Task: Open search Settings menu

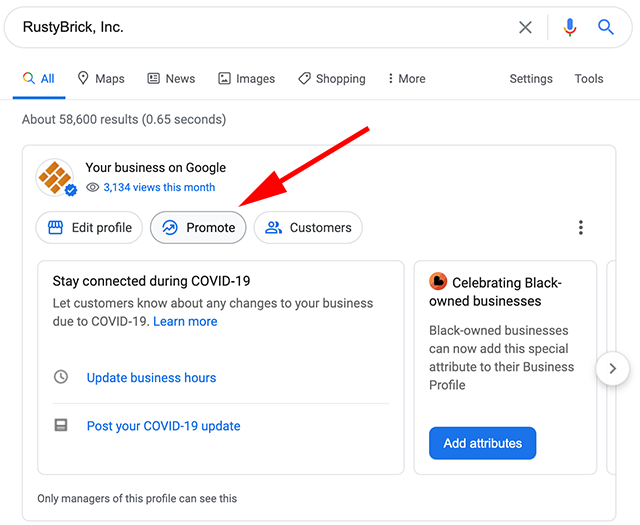Action: [530, 79]
